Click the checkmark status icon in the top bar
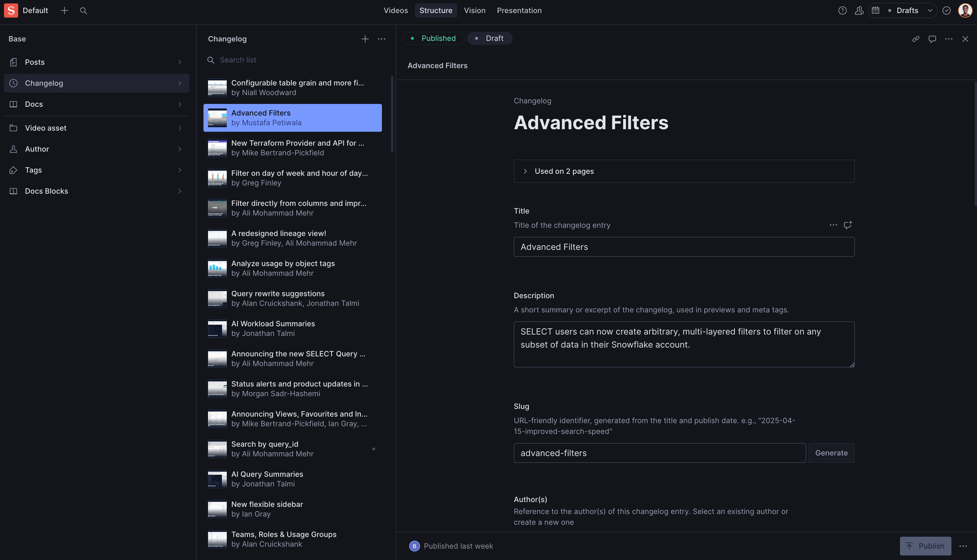This screenshot has width=977, height=560. (x=947, y=11)
